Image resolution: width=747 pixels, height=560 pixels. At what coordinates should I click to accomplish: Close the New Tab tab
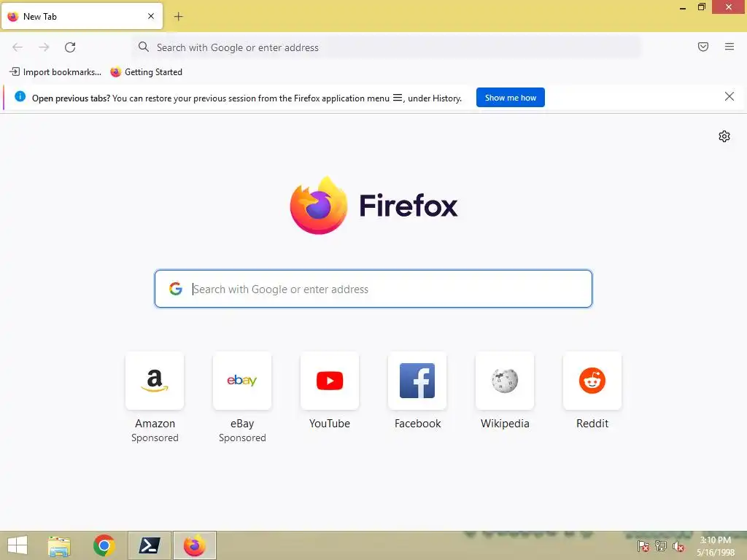coord(150,16)
